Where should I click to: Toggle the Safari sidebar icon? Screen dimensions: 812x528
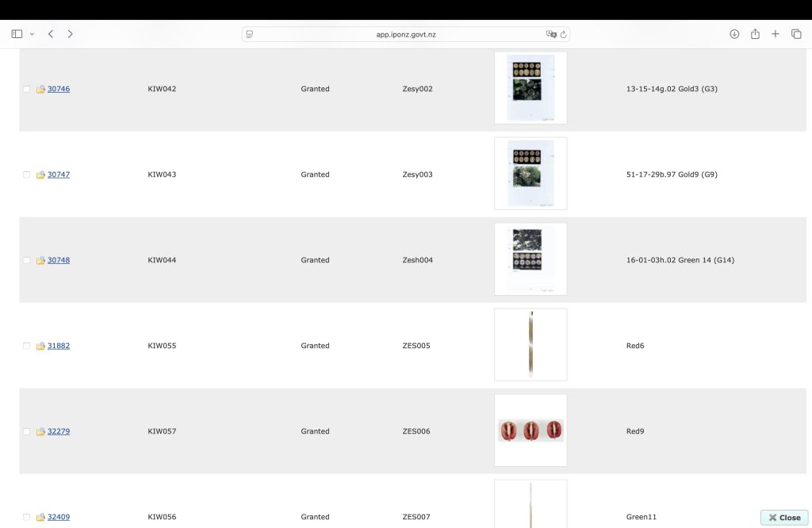point(17,34)
